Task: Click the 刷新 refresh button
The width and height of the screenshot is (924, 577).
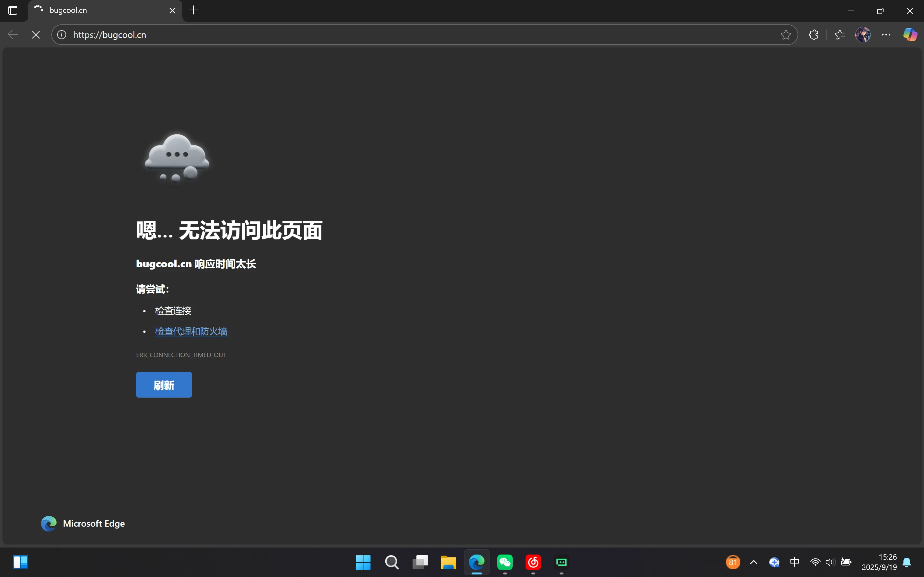Action: [x=164, y=385]
